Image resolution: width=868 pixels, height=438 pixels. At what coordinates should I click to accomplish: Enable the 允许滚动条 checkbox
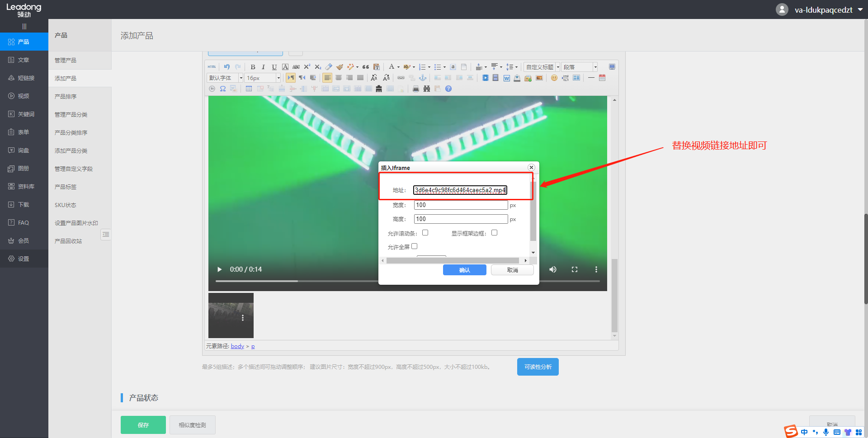click(425, 233)
